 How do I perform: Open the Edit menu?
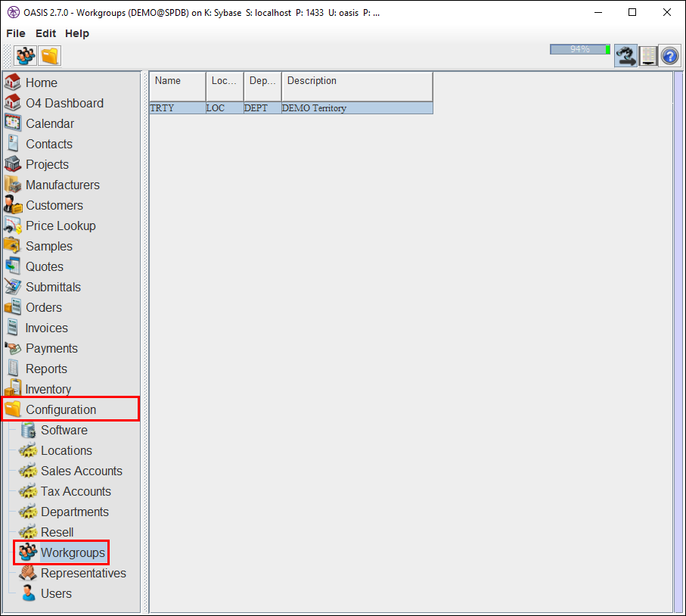(45, 33)
